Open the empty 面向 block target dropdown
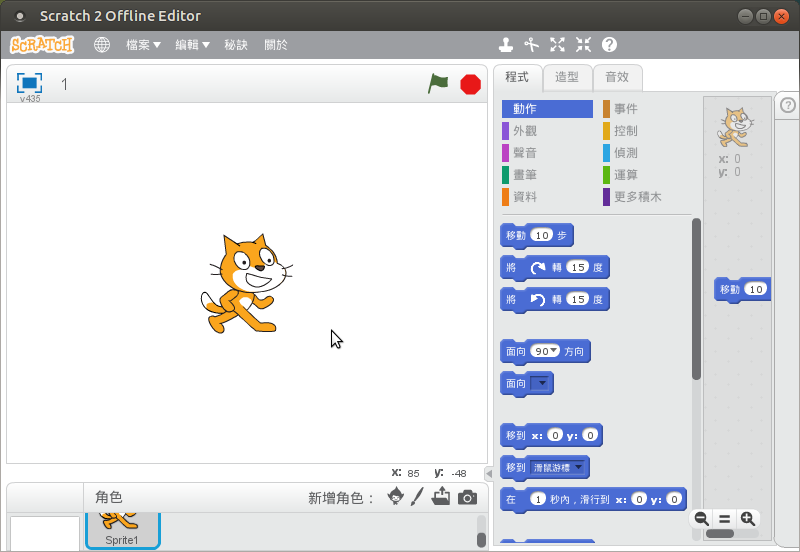The height and width of the screenshot is (552, 800). tap(541, 383)
